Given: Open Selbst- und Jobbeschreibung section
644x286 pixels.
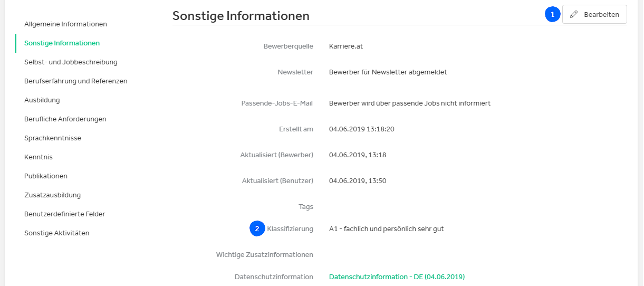Looking at the screenshot, I should tap(71, 62).
